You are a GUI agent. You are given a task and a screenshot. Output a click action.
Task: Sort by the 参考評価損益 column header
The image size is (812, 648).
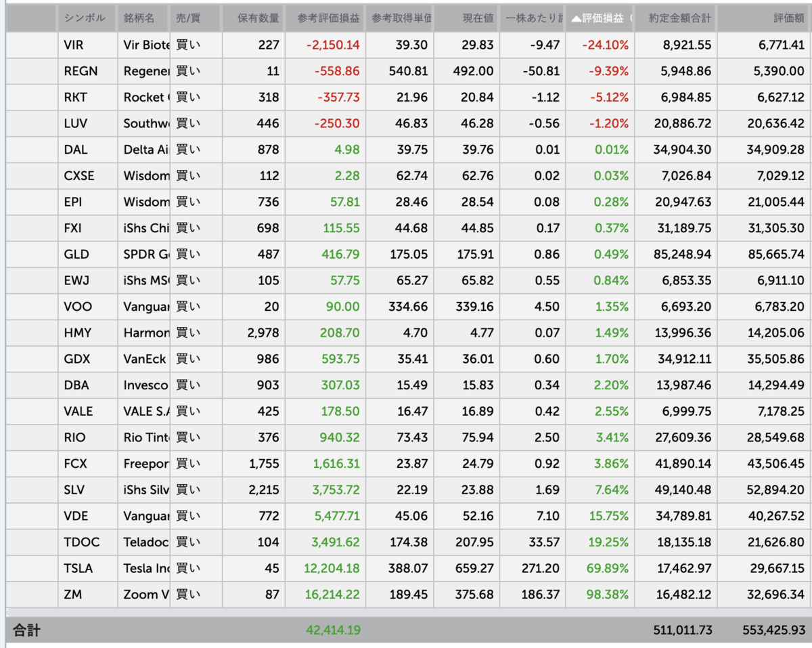[x=325, y=18]
